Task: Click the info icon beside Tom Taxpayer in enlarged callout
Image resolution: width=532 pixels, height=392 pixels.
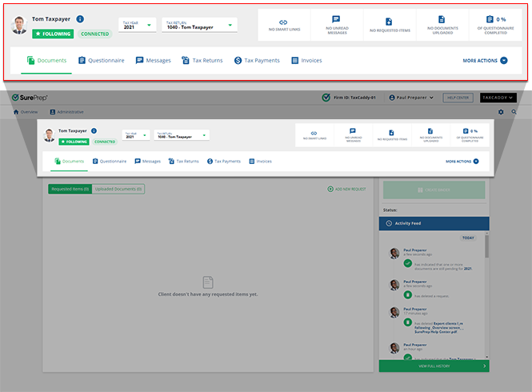Action: [80, 19]
